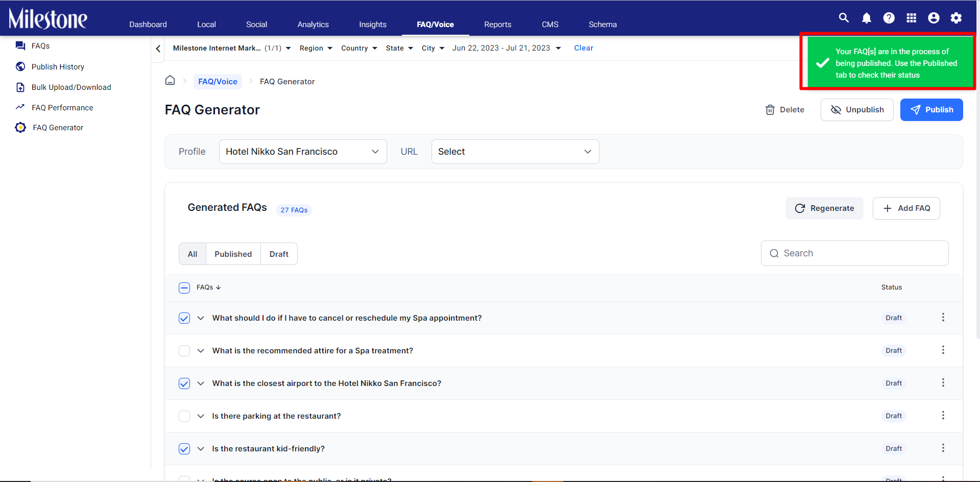Open the Country filter dropdown
The image size is (980, 482).
tap(359, 48)
